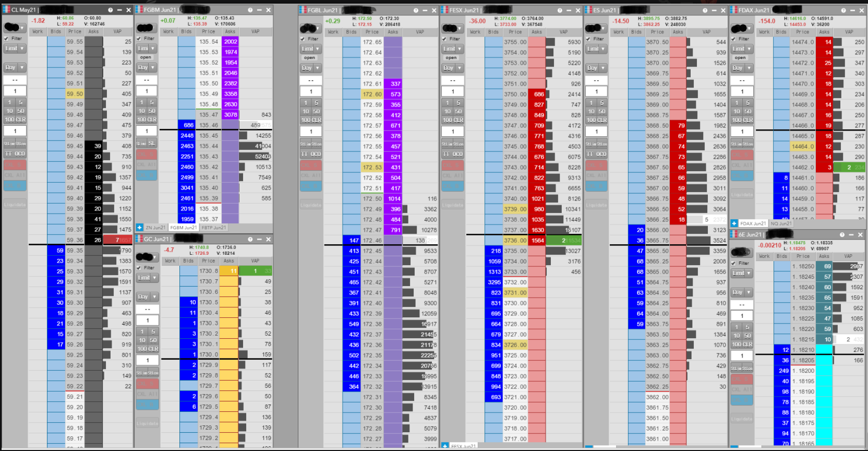Image resolution: width=868 pixels, height=451 pixels.
Task: Click the FDAX Jun21 window title icon
Action: [734, 10]
